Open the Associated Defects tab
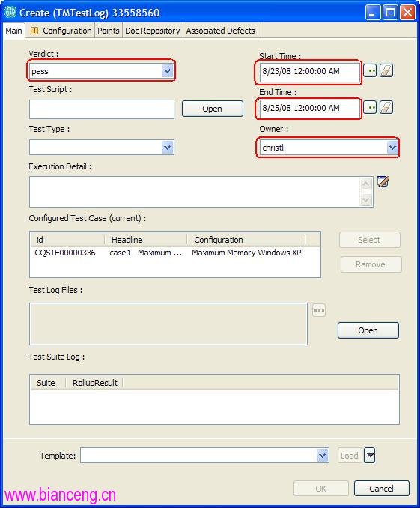Screen dimensions: 420x508 (221, 31)
